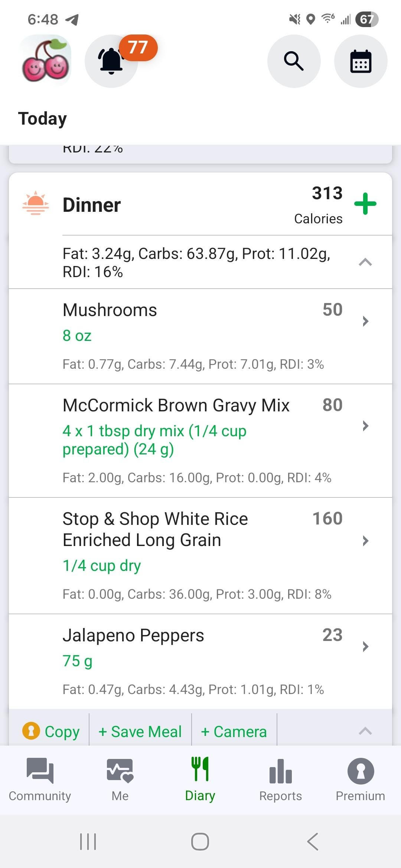The width and height of the screenshot is (401, 868).
Task: Tap the Android home navigation button
Action: [x=200, y=841]
